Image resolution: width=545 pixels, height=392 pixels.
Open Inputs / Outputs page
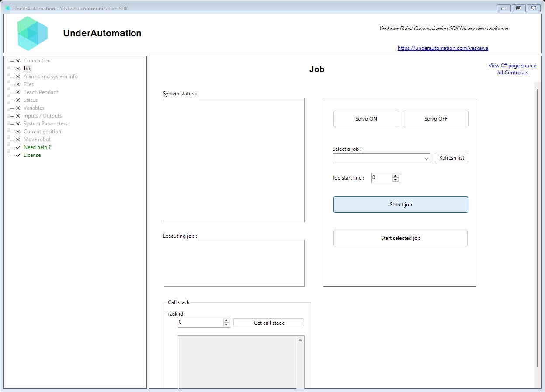point(42,116)
